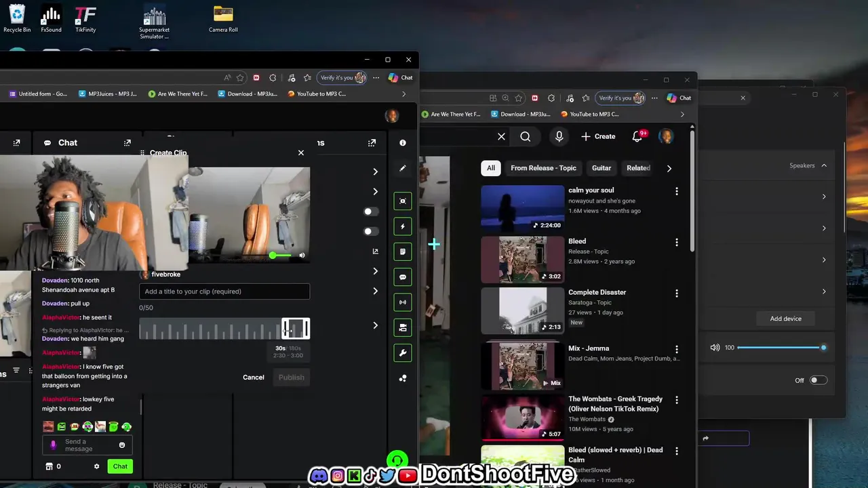The image size is (868, 488).
Task: Click the green Chat send button
Action: (x=120, y=466)
